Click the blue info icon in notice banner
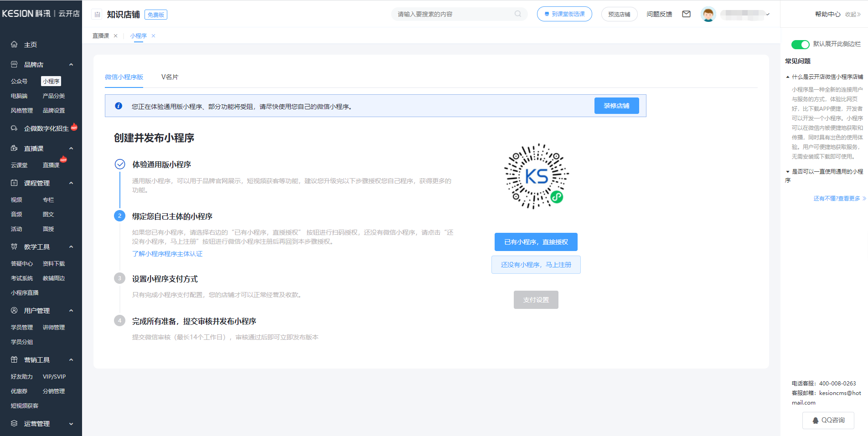Image resolution: width=868 pixels, height=436 pixels. click(119, 106)
